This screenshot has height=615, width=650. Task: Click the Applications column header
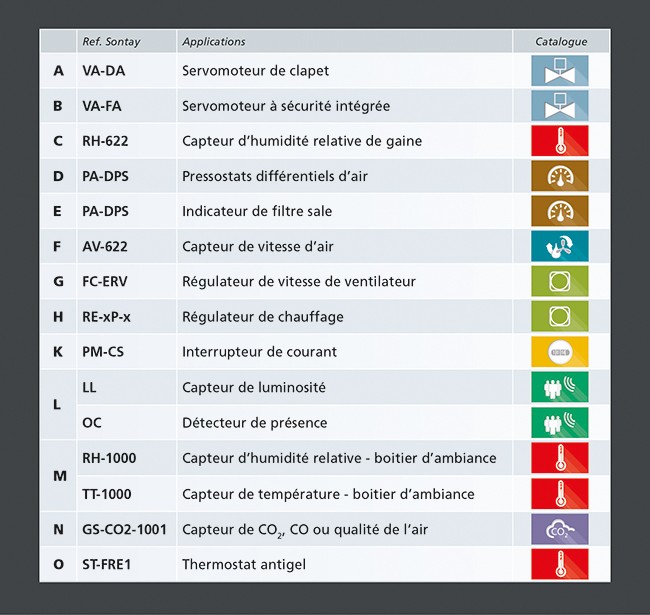tap(214, 42)
